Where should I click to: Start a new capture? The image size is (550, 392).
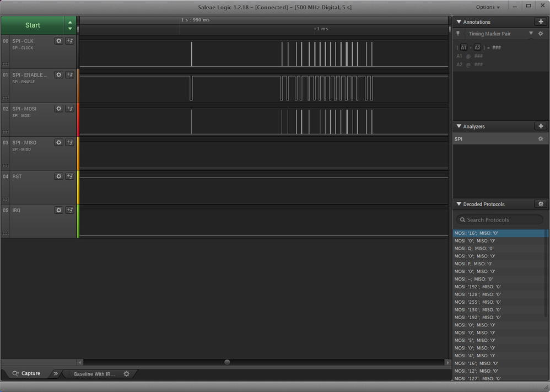coord(33,25)
